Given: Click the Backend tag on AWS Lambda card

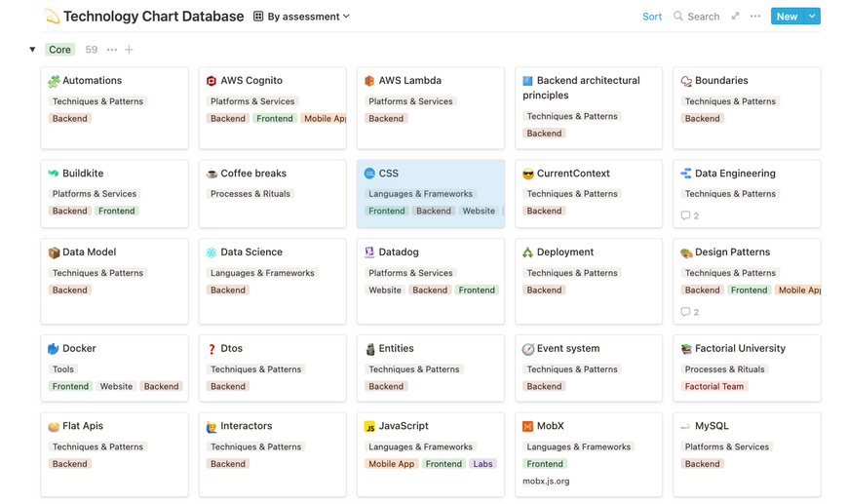Looking at the screenshot, I should (x=386, y=118).
